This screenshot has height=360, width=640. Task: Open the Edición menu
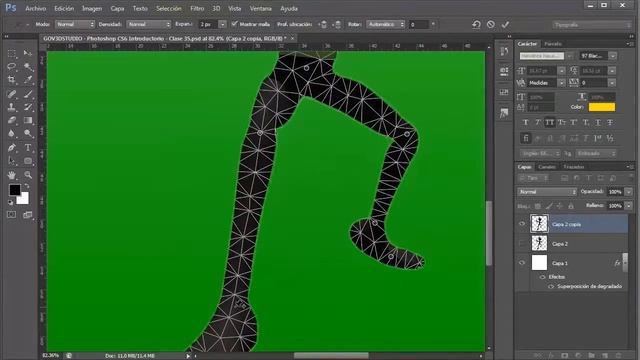pyautogui.click(x=64, y=8)
